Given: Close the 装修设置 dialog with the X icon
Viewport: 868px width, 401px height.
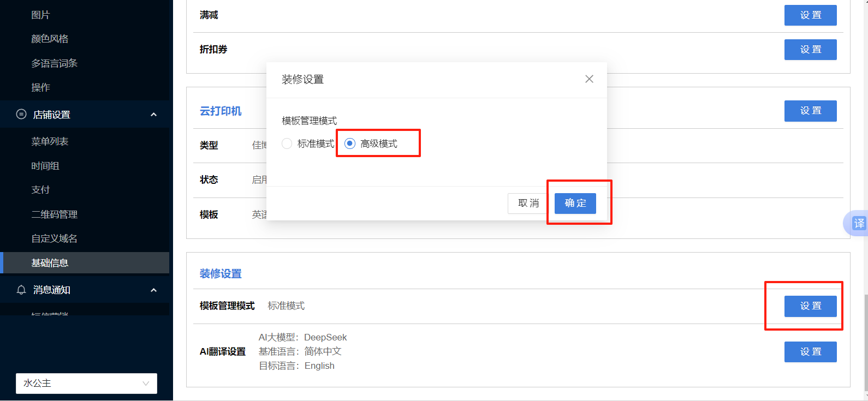Looking at the screenshot, I should (589, 79).
